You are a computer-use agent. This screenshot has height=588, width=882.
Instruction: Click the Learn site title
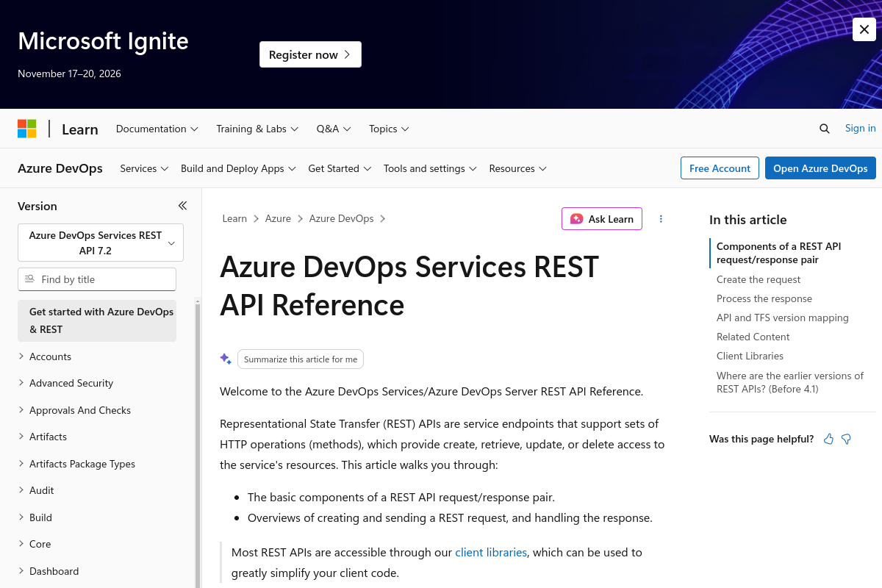(x=79, y=129)
